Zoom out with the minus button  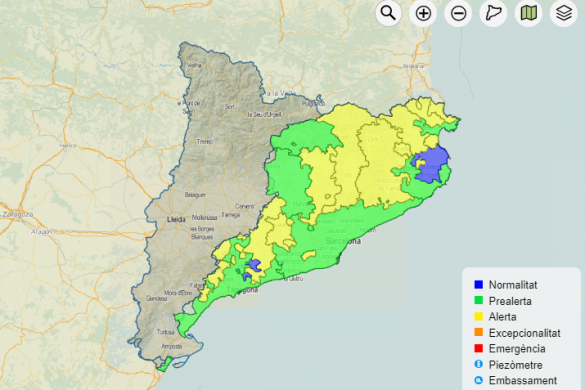pos(458,13)
